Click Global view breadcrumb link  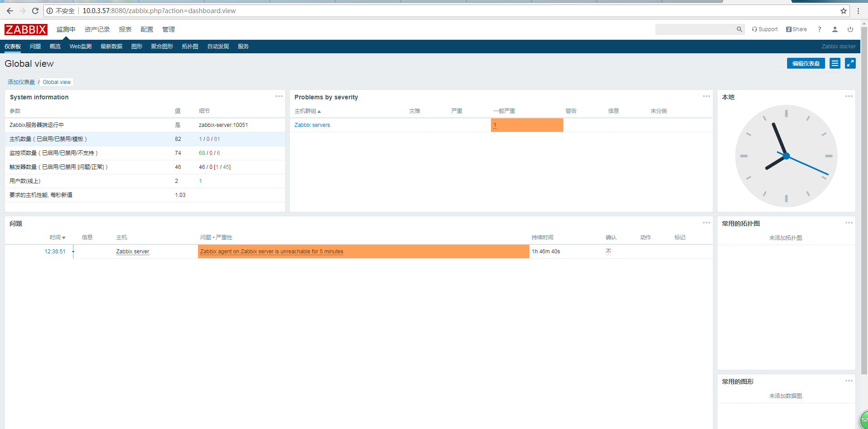point(57,82)
